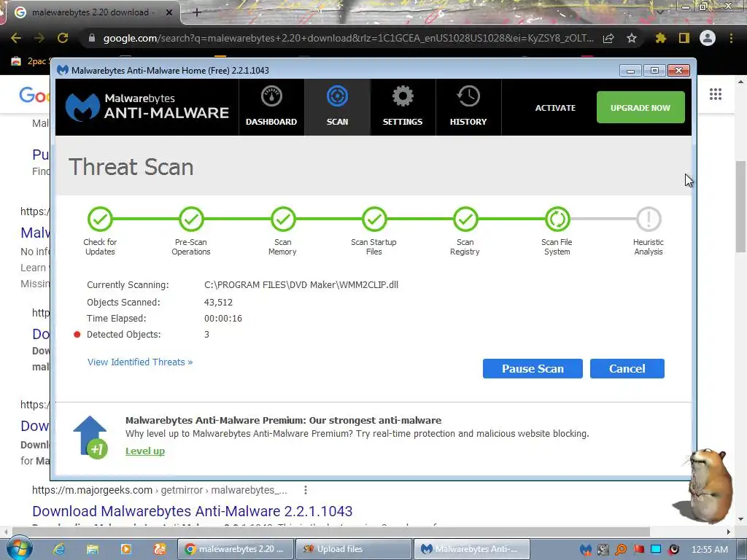The width and height of the screenshot is (747, 560).
Task: Click the green UPGRADE NOW button
Action: [x=640, y=108]
